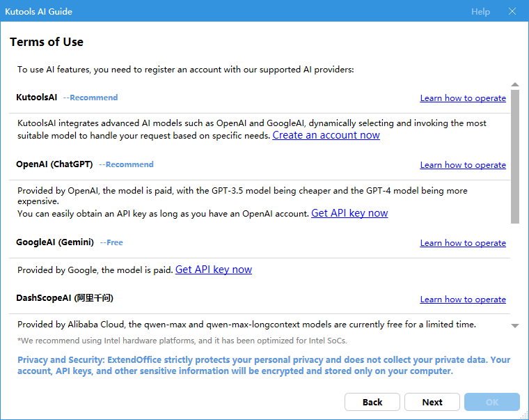Screen dimensions: 529x420
Task: Select the 'DashScopeAI (阿里千问)' heading
Action: [x=65, y=298]
